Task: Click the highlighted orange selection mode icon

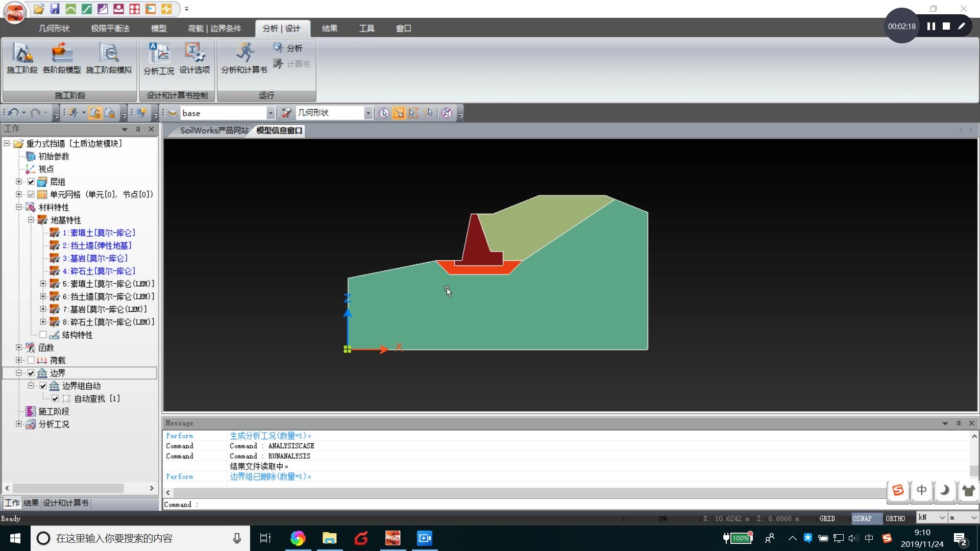Action: [x=399, y=113]
